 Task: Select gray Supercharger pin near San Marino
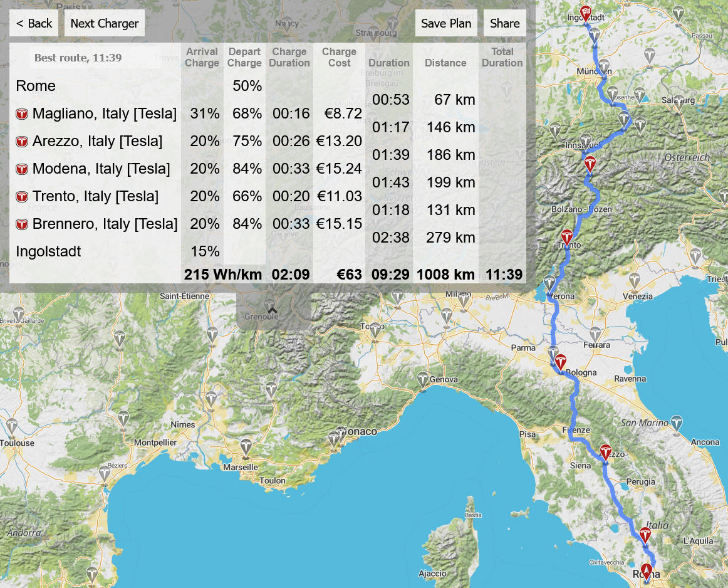coord(677,423)
